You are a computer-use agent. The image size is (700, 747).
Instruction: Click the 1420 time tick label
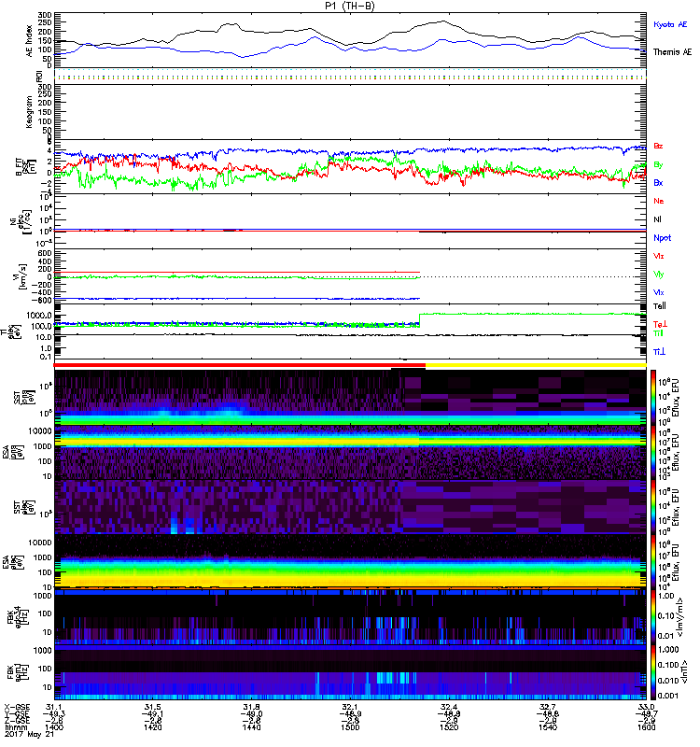pyautogui.click(x=152, y=727)
